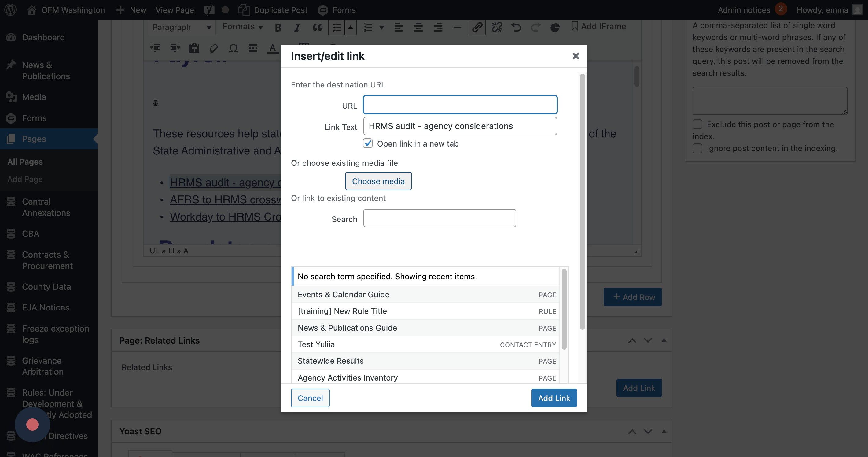Insert special character with Omega icon
The width and height of the screenshot is (868, 457).
[x=233, y=48]
